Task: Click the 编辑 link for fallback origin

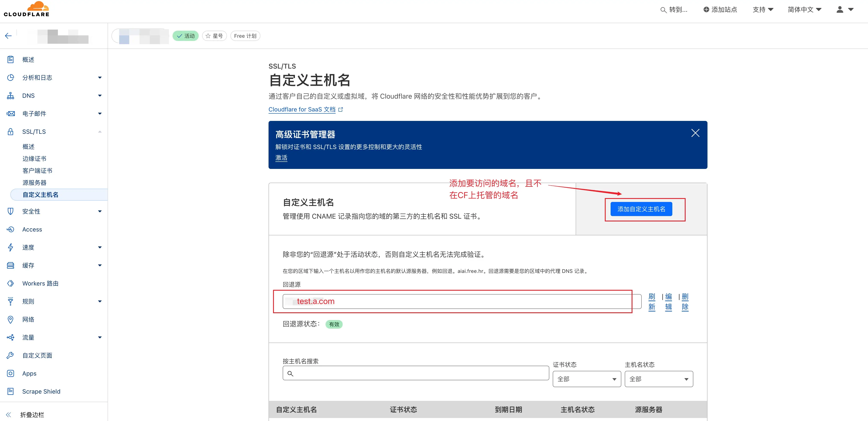Action: (668, 302)
